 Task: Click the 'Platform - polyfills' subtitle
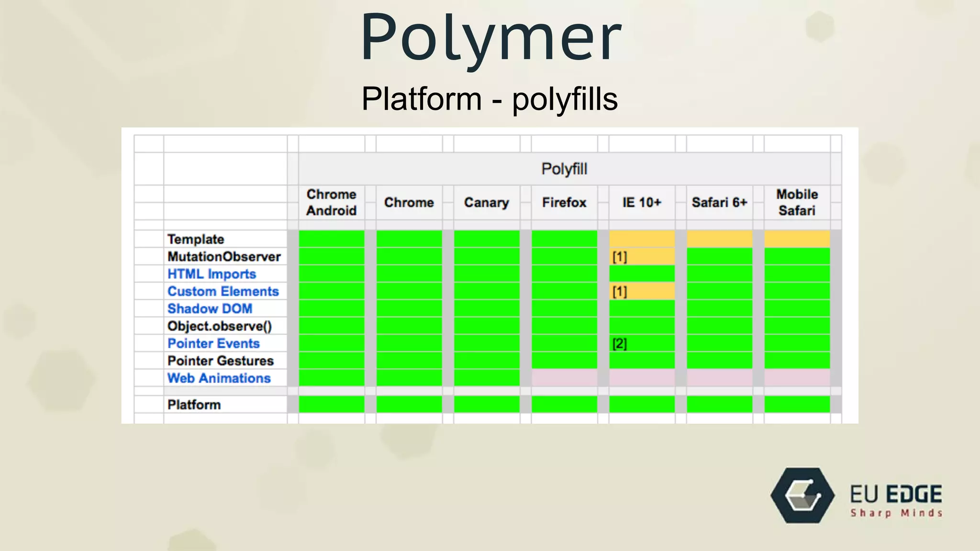tap(490, 99)
